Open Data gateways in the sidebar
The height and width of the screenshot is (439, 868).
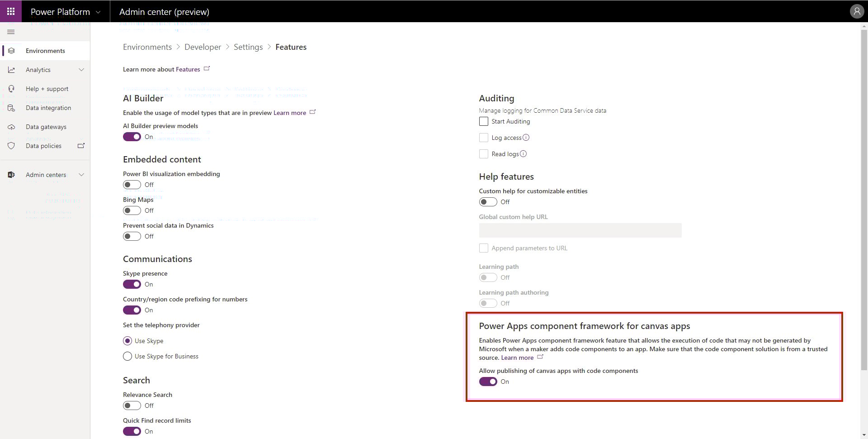(46, 127)
